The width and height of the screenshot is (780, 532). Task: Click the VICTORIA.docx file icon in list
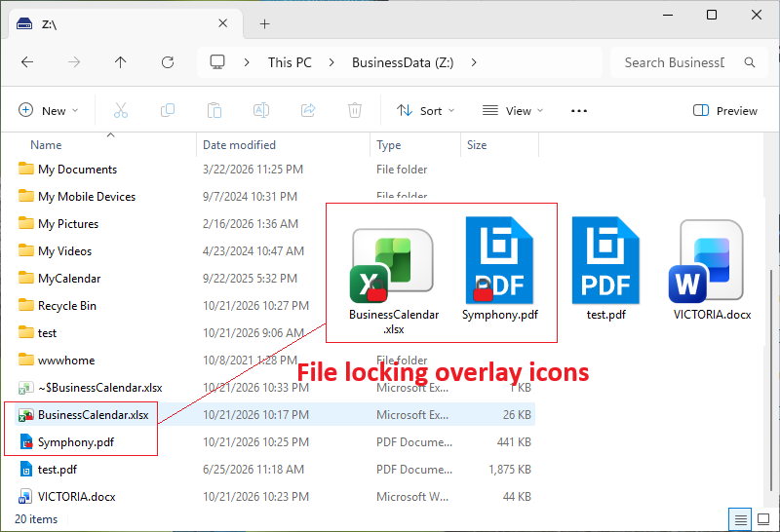[26, 497]
